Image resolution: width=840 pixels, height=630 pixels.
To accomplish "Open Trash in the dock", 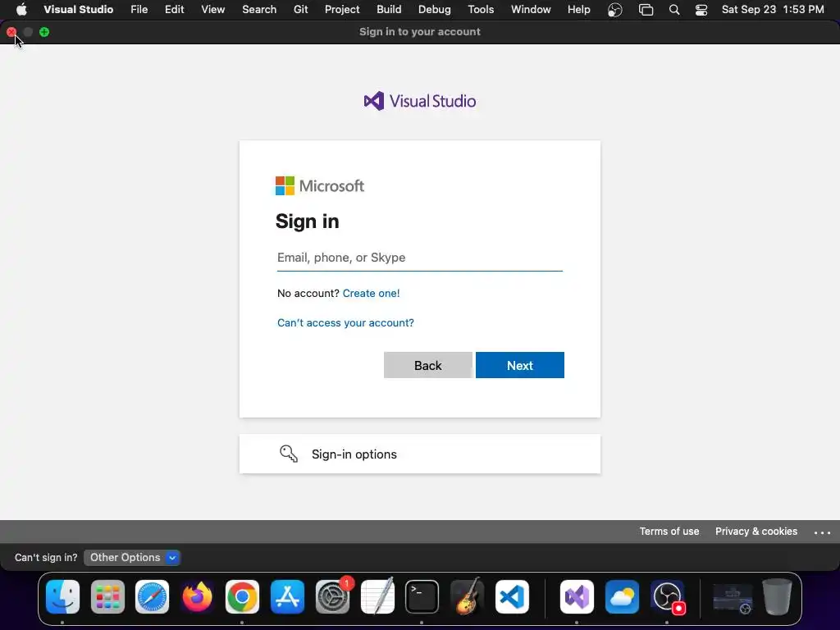I will point(778,597).
